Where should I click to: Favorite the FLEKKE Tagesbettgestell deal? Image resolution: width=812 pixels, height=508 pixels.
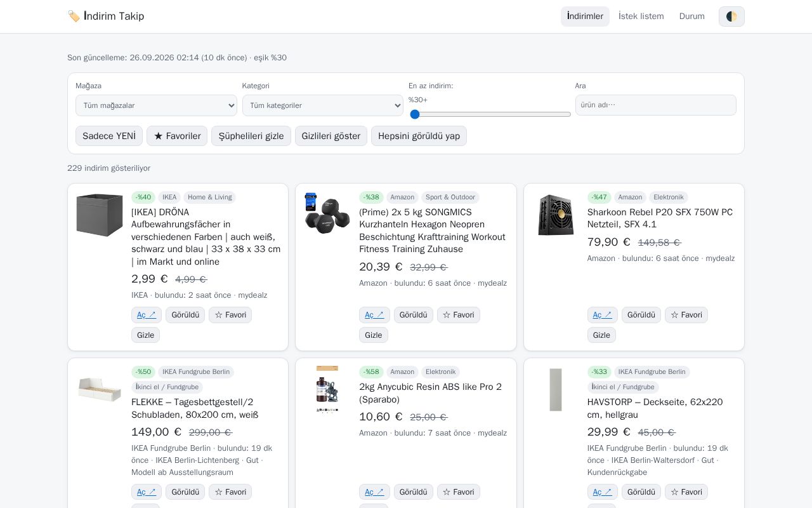coord(230,492)
